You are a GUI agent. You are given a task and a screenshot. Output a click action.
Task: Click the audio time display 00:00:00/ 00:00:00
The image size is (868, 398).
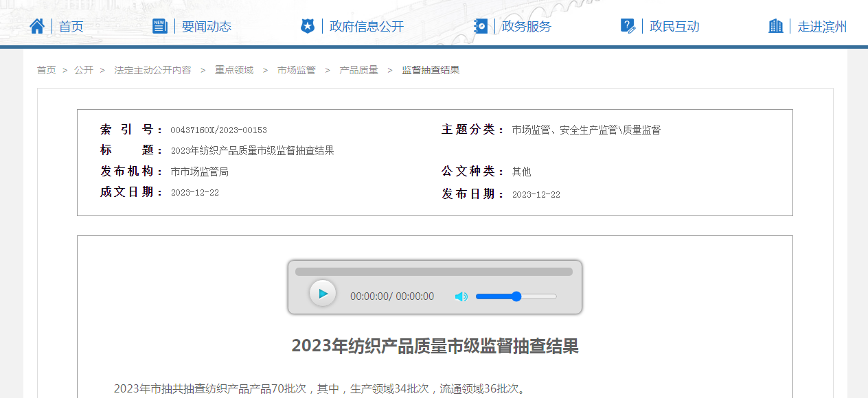[x=392, y=296]
